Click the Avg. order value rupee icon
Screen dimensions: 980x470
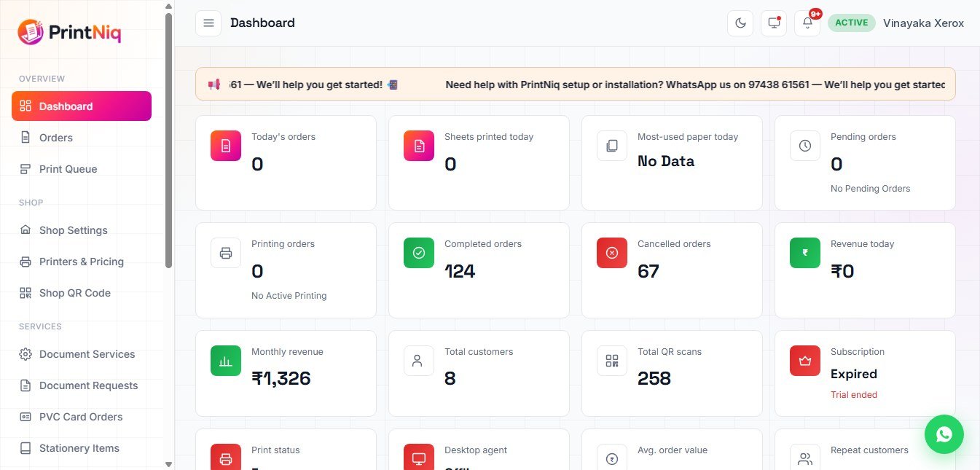click(x=612, y=457)
